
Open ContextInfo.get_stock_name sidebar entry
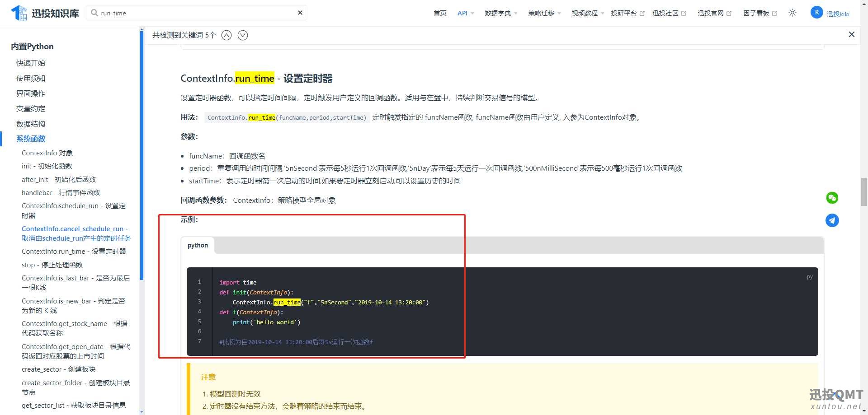pyautogui.click(x=75, y=328)
